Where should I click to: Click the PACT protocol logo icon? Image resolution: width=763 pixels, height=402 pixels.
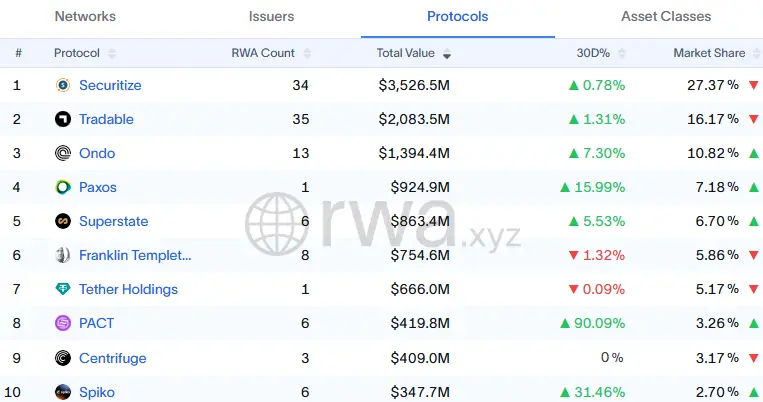(x=63, y=323)
